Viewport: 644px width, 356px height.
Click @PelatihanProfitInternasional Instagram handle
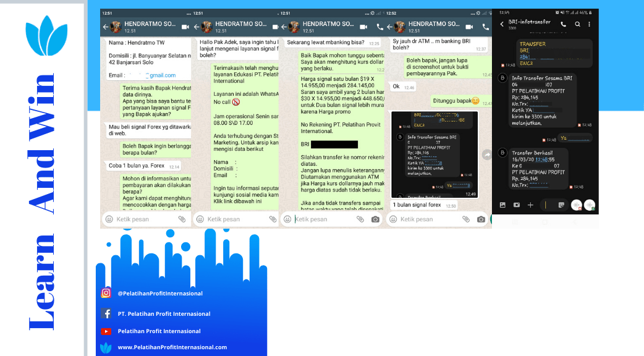pos(160,293)
